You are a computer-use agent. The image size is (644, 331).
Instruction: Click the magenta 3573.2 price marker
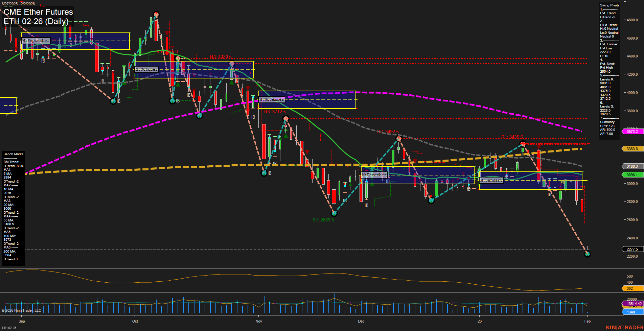pyautogui.click(x=632, y=132)
